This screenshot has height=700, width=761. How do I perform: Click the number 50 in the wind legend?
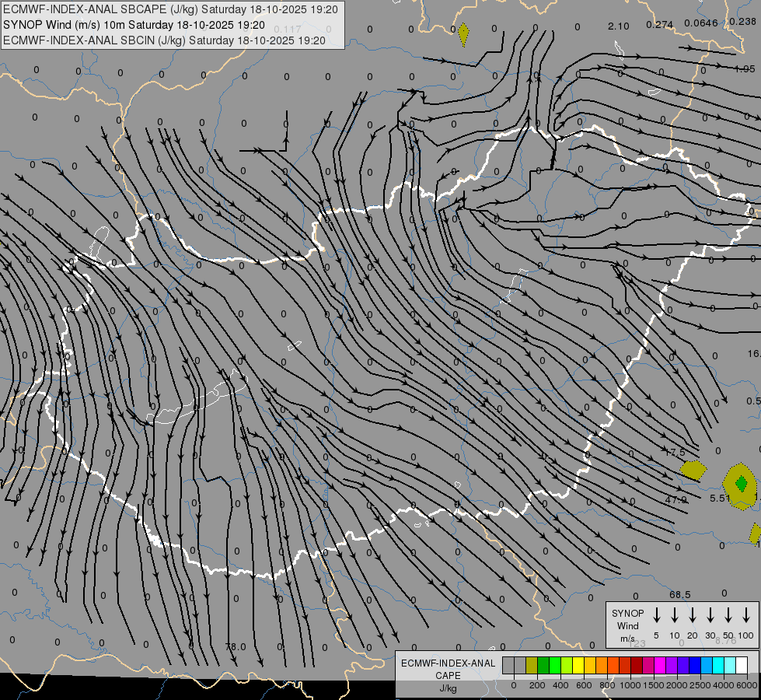click(728, 635)
